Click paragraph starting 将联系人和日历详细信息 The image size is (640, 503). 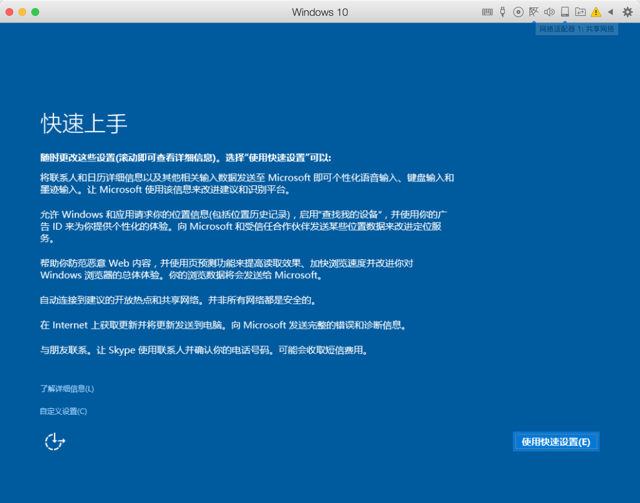(247, 184)
